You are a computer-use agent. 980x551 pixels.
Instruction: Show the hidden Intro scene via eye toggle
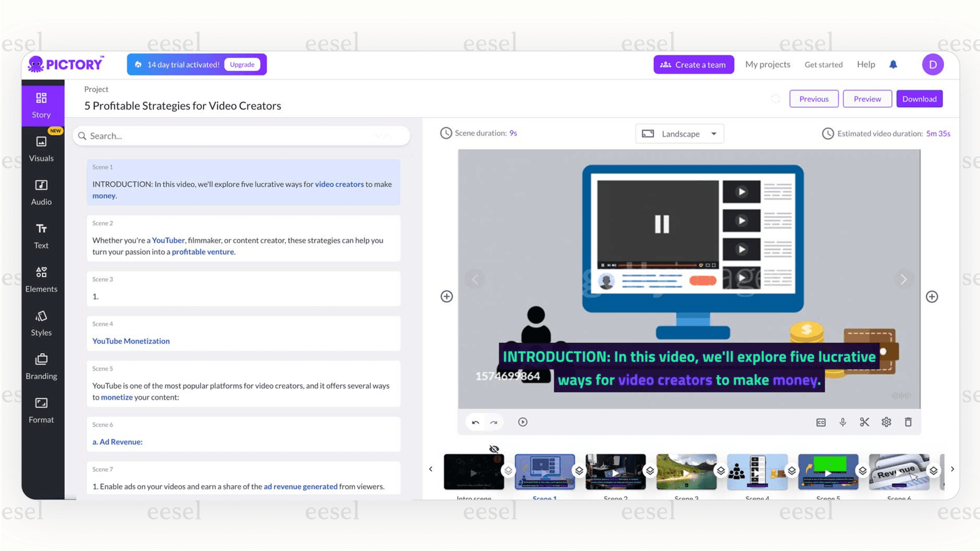(494, 449)
